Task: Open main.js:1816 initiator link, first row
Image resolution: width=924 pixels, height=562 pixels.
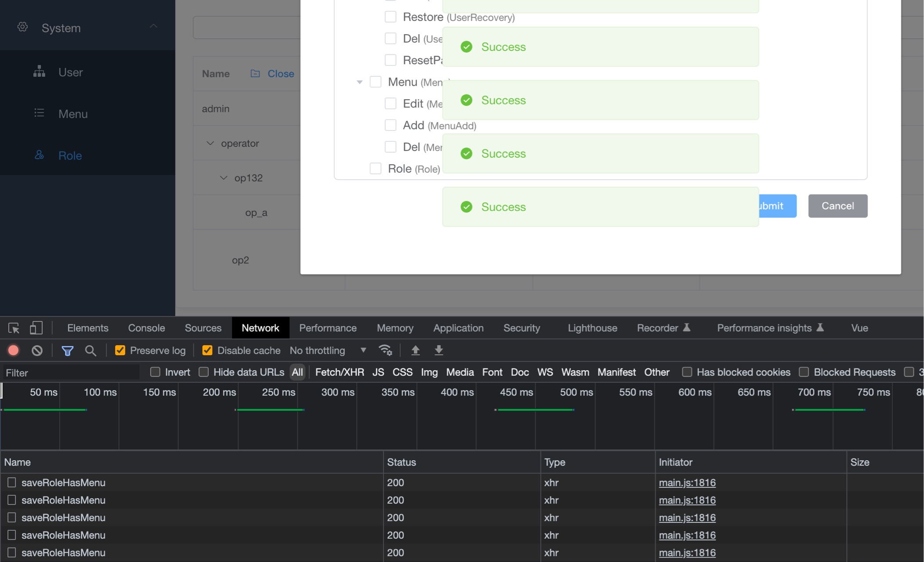Action: click(687, 483)
